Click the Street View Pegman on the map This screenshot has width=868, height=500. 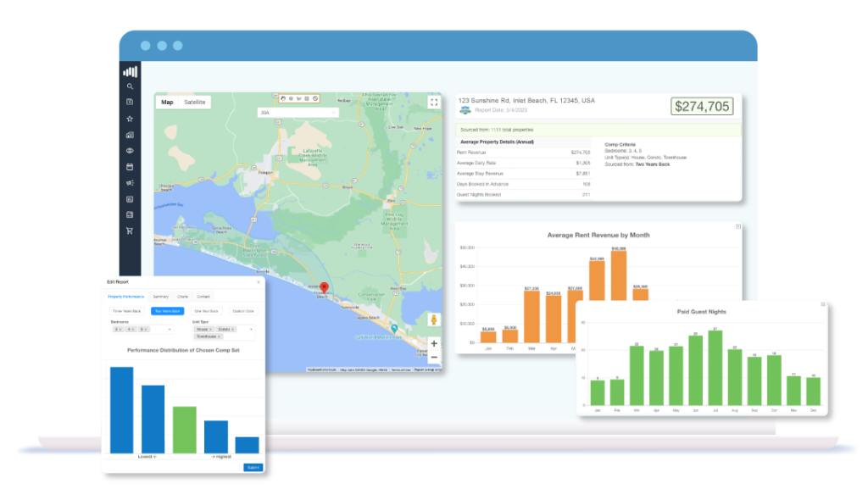point(433,320)
